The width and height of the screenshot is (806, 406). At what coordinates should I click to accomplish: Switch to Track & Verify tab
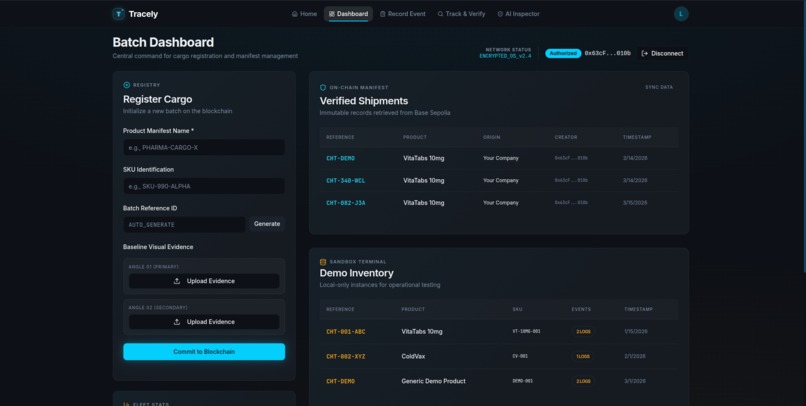[x=461, y=14]
